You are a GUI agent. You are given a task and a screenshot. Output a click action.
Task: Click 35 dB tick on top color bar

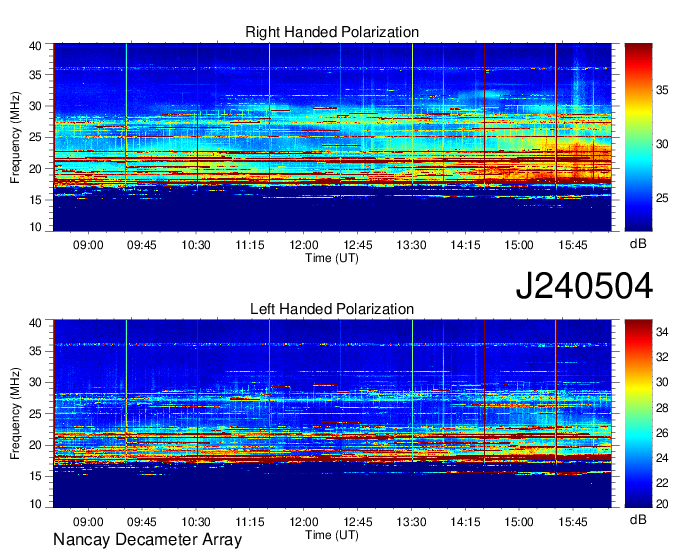(x=662, y=90)
